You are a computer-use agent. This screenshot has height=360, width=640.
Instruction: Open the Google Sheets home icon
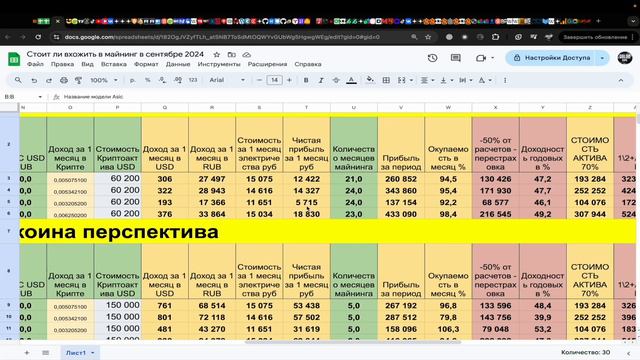tap(14, 59)
